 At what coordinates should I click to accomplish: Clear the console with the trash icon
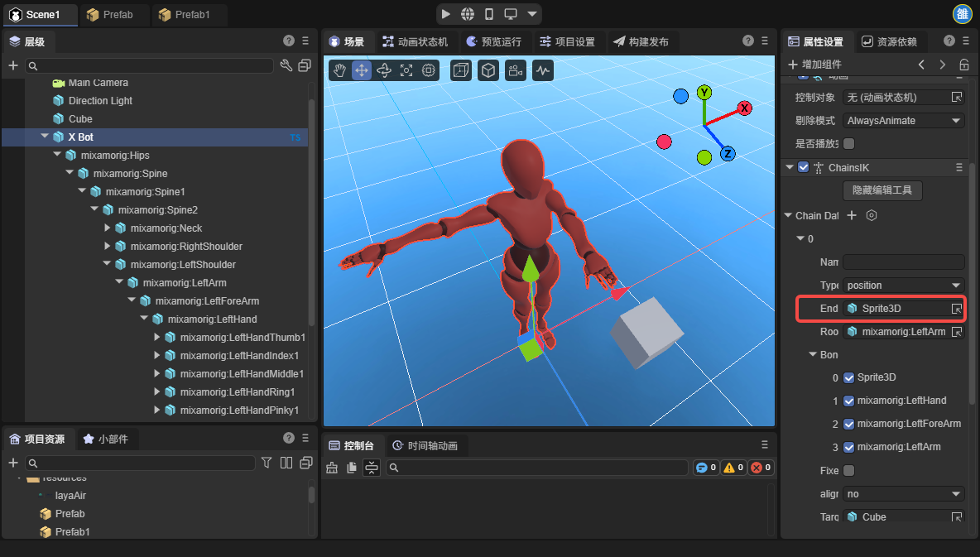(x=332, y=468)
